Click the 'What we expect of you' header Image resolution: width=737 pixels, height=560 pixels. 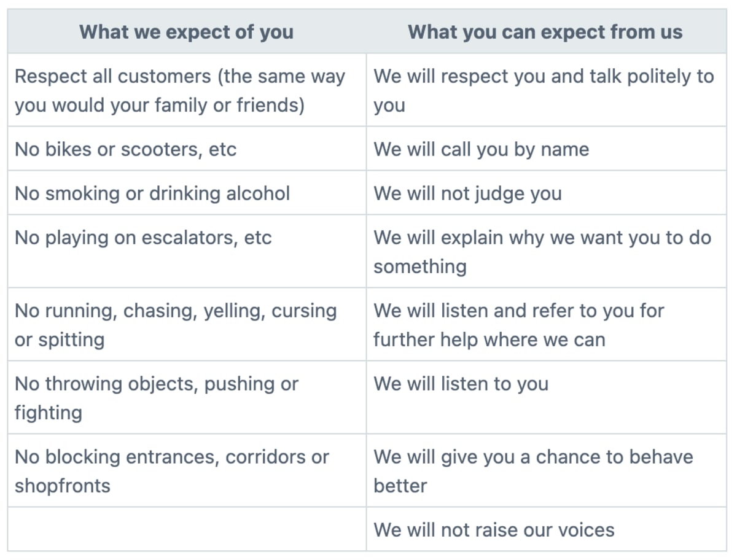coord(187,31)
